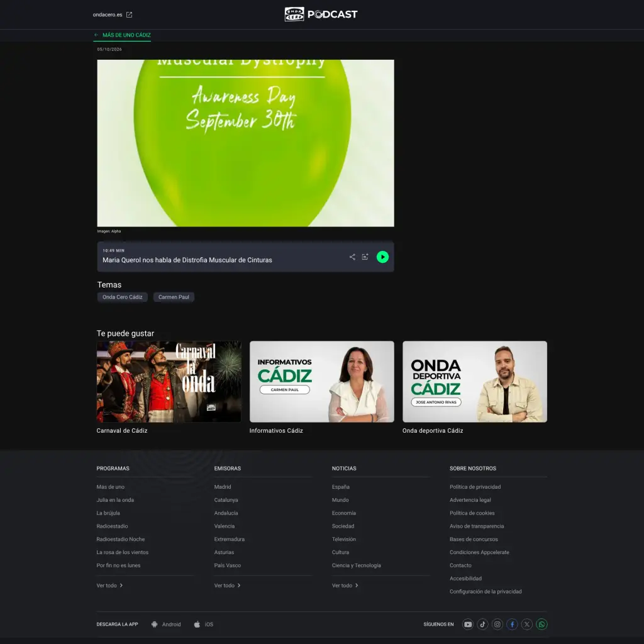The height and width of the screenshot is (644, 644).
Task: Open the WhatsApp social icon
Action: [x=541, y=625]
